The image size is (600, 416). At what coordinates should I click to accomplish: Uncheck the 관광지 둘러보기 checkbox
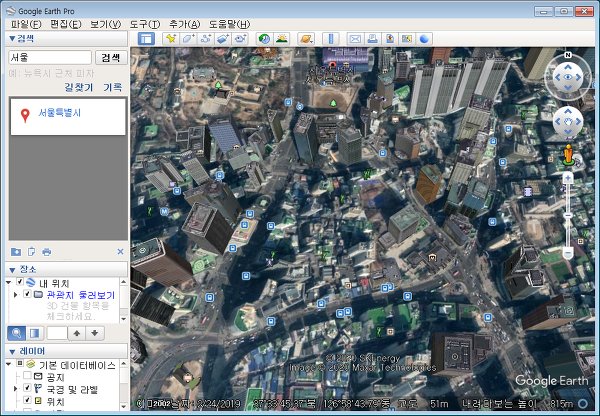click(27, 294)
